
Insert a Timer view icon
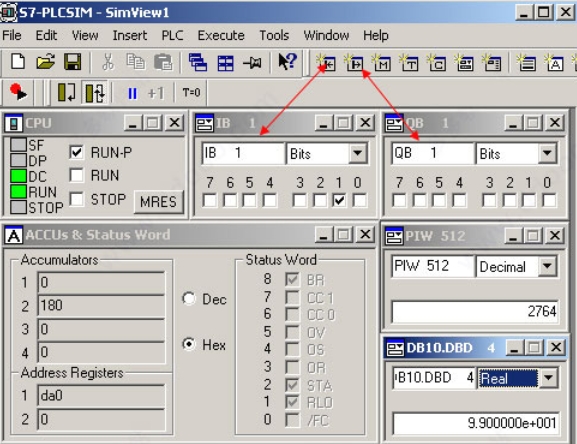(409, 63)
